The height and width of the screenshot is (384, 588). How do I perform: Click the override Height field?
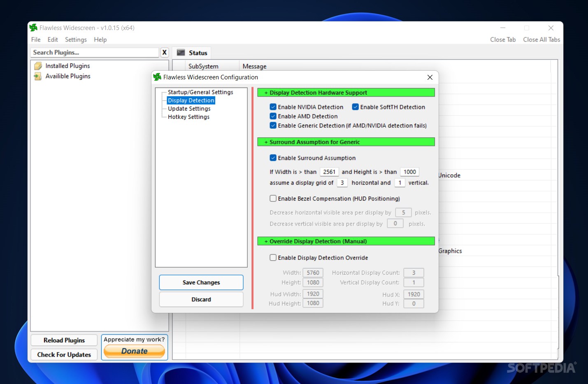pos(313,282)
